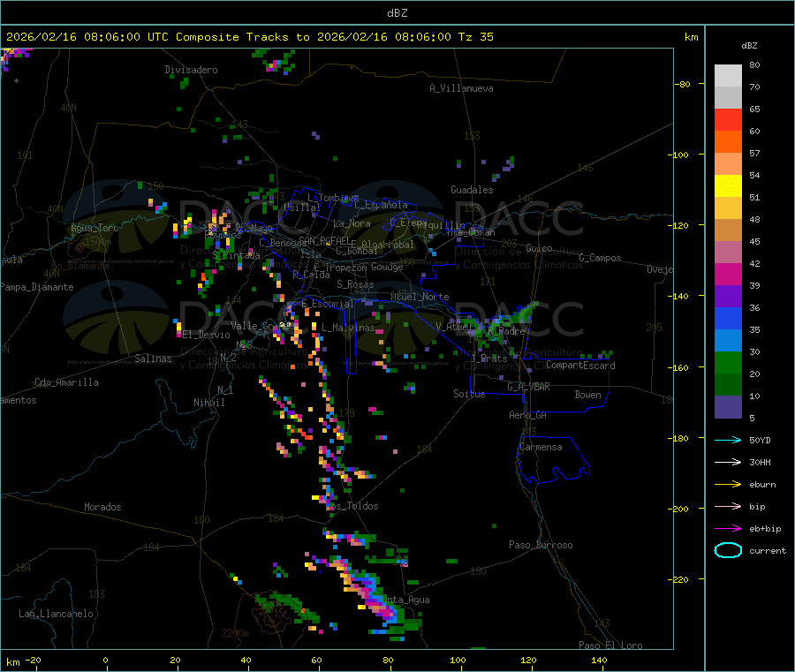The width and height of the screenshot is (795, 672).
Task: Click the 'El_Desvio' map label
Action: point(207,335)
